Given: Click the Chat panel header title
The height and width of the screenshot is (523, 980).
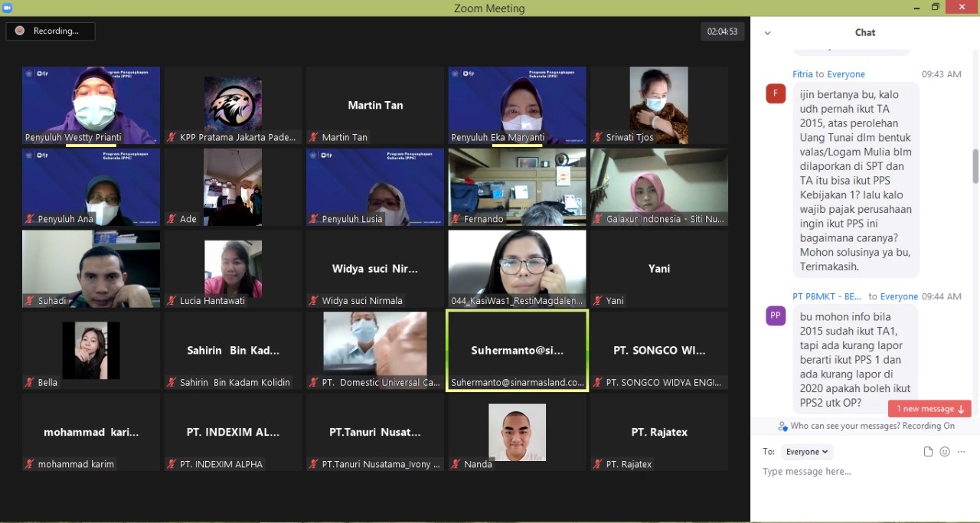Looking at the screenshot, I should [865, 32].
